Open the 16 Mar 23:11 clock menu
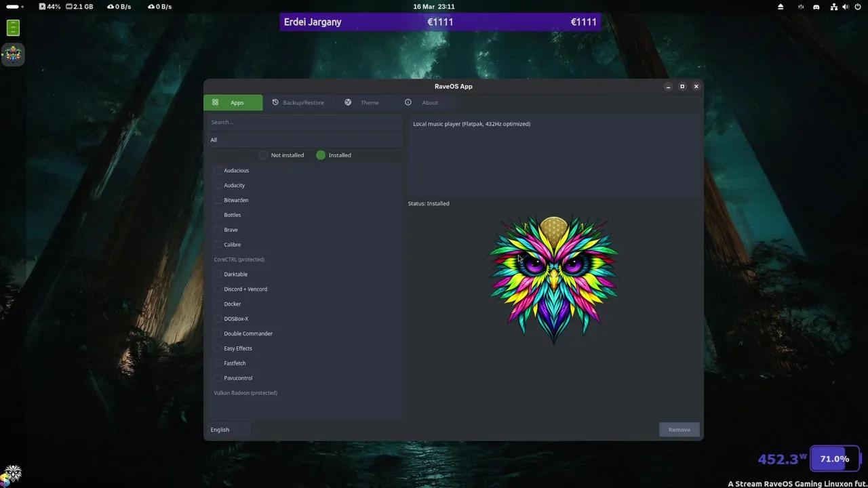 434,7
